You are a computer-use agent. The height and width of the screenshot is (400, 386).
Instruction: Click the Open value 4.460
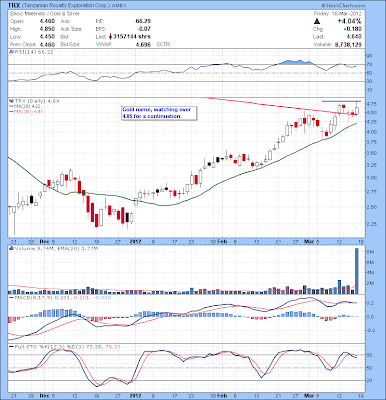coord(47,21)
